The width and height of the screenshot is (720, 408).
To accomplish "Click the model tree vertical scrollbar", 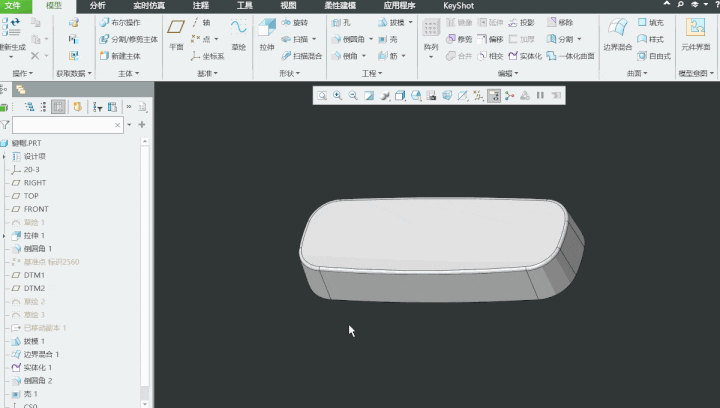I will (x=145, y=266).
